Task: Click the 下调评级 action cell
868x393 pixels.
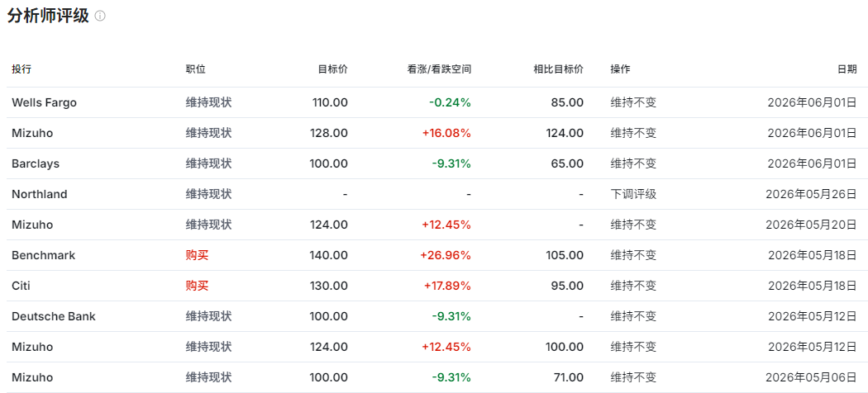Action: (633, 194)
